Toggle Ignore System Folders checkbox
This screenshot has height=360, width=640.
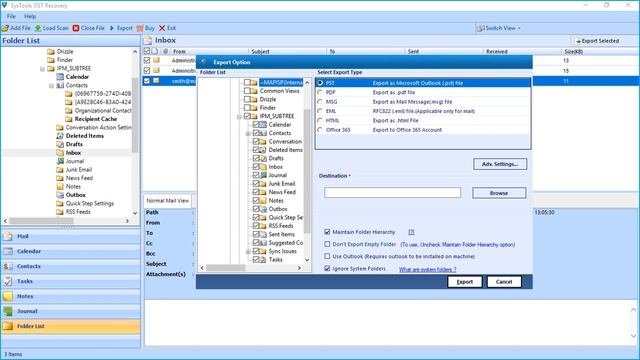(x=327, y=269)
